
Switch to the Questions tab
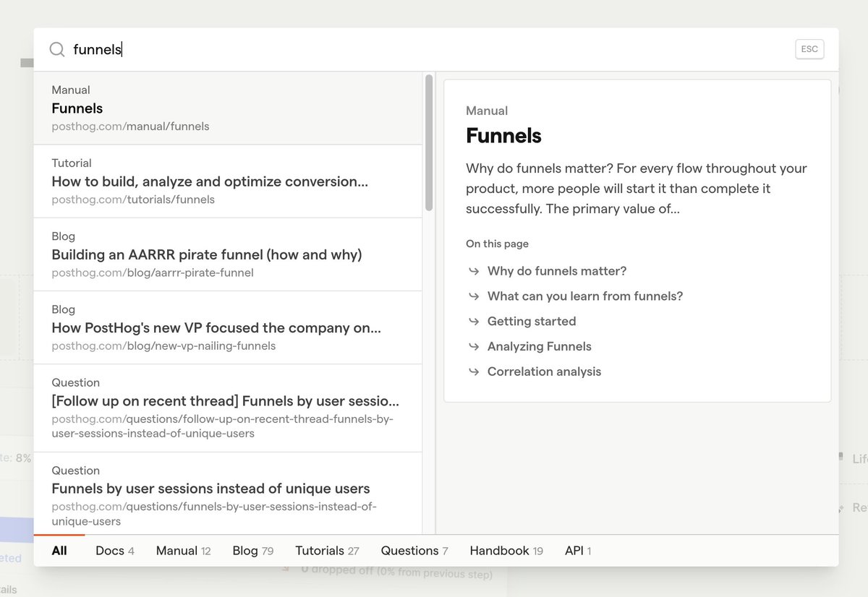414,551
